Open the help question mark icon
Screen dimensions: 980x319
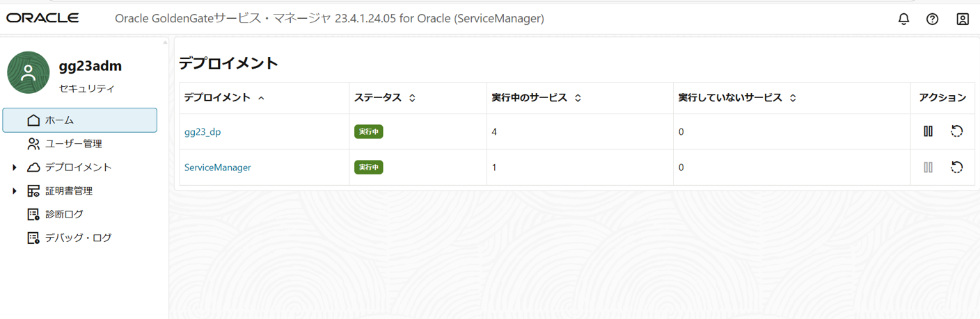tap(933, 19)
